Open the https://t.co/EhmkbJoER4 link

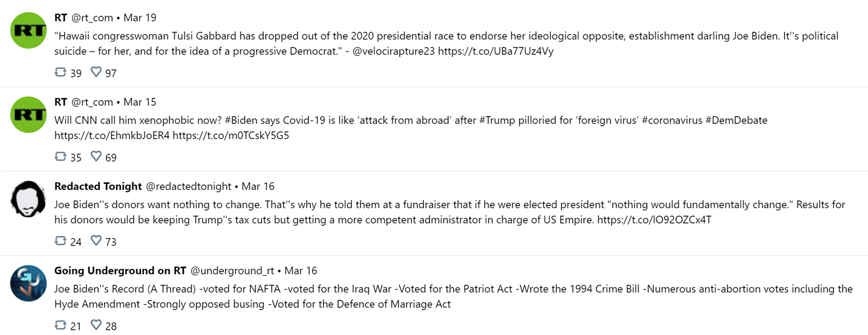pos(112,135)
